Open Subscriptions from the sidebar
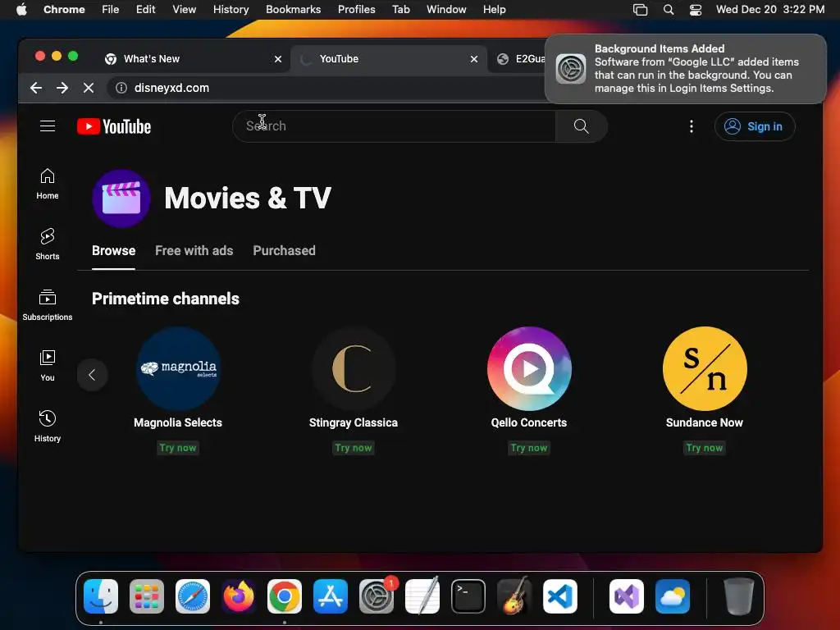 (x=48, y=305)
